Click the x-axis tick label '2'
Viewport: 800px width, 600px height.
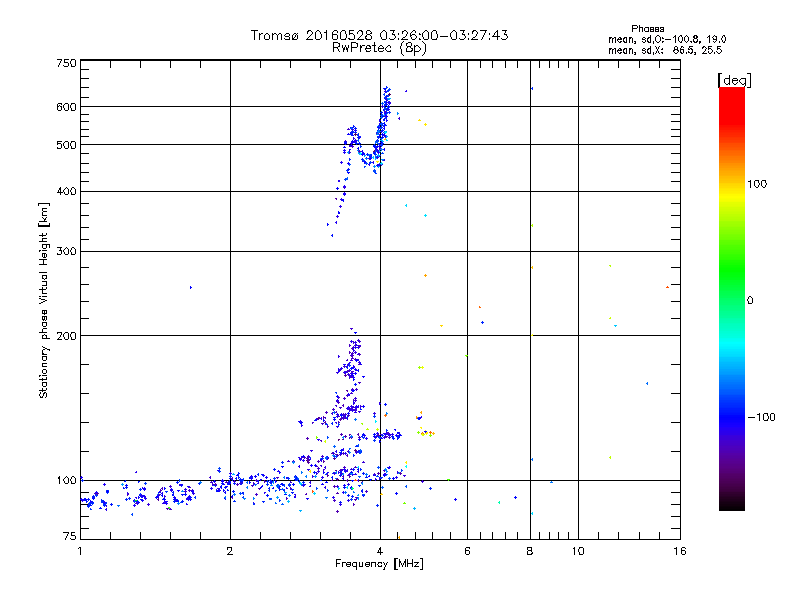point(230,551)
